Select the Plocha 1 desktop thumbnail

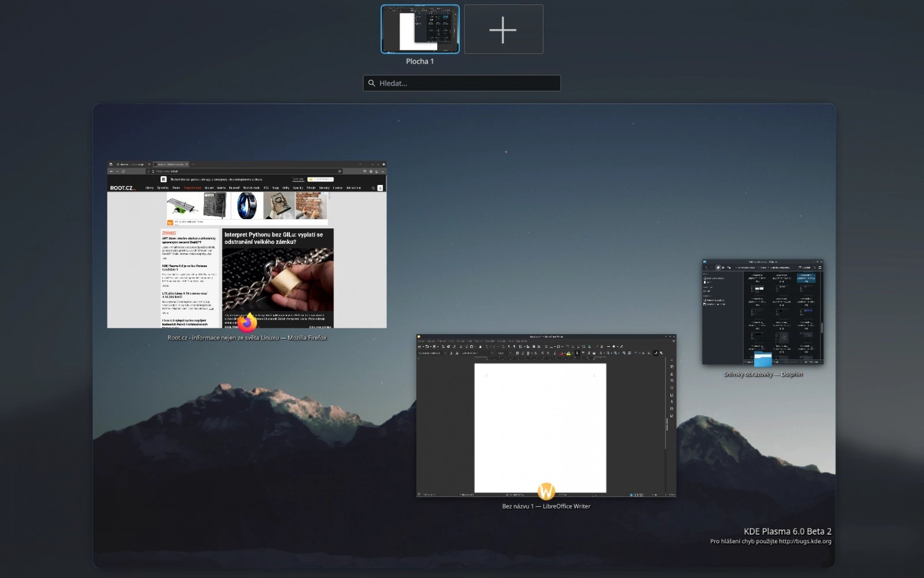[420, 29]
